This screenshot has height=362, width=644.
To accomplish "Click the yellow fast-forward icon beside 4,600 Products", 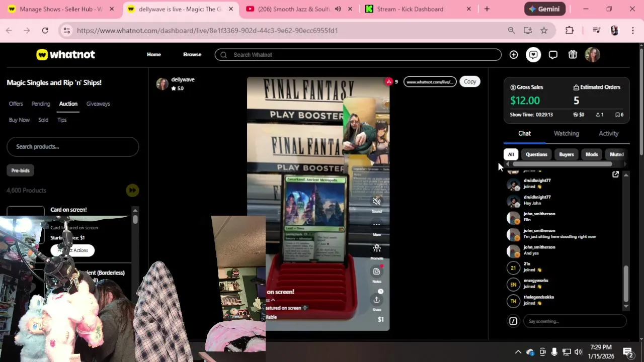I will click(132, 190).
